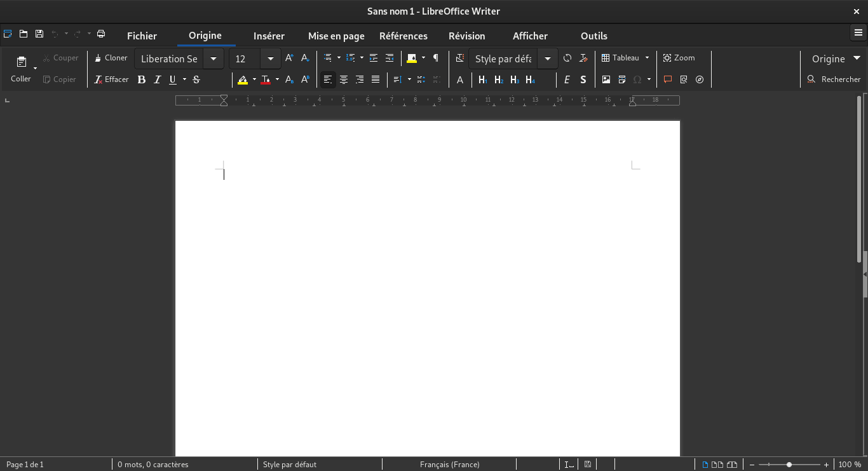868x471 pixels.
Task: Toggle formatting marks pilcrow
Action: pos(436,58)
